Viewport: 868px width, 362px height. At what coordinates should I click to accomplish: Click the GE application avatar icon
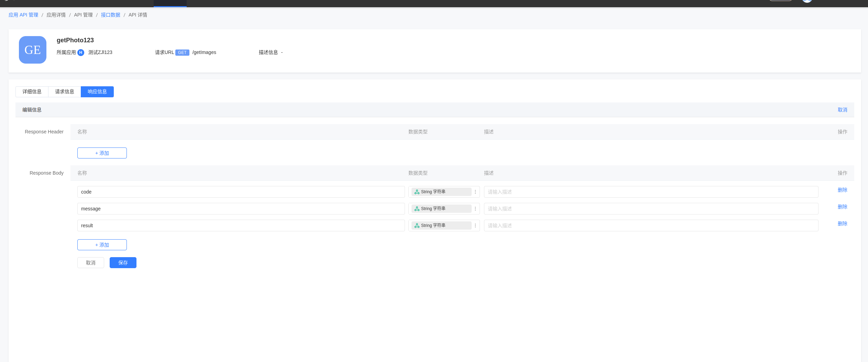click(x=33, y=50)
